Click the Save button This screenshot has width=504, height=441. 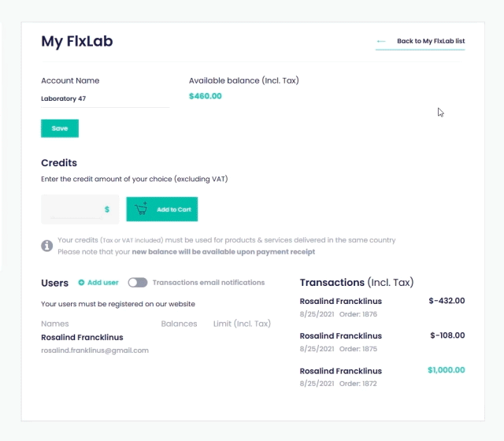pos(60,128)
